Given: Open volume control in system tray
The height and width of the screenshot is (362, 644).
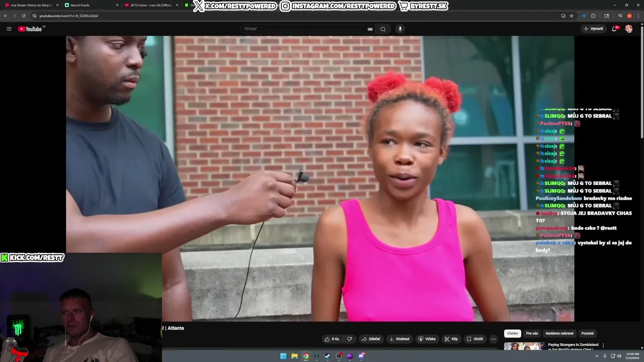Looking at the screenshot, I should (619, 356).
